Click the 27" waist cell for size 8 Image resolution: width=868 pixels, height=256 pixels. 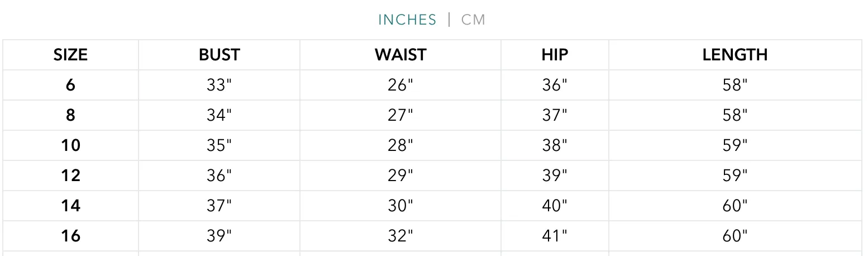tap(400, 115)
